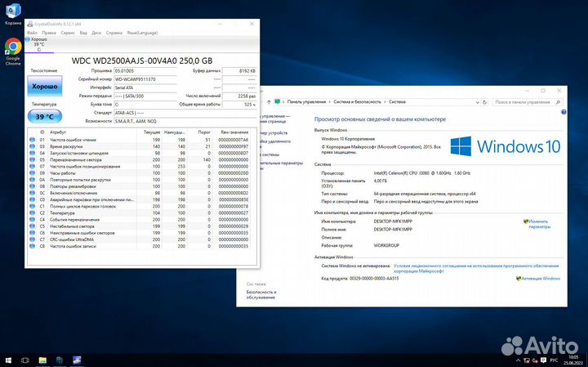Click the Серийный номер field

pyautogui.click(x=145, y=79)
